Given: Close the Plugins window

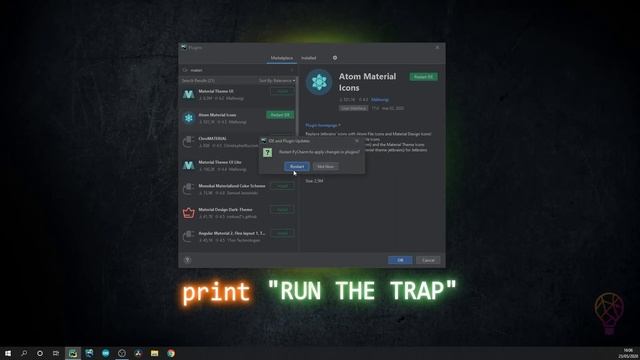Looking at the screenshot, I should [437, 48].
